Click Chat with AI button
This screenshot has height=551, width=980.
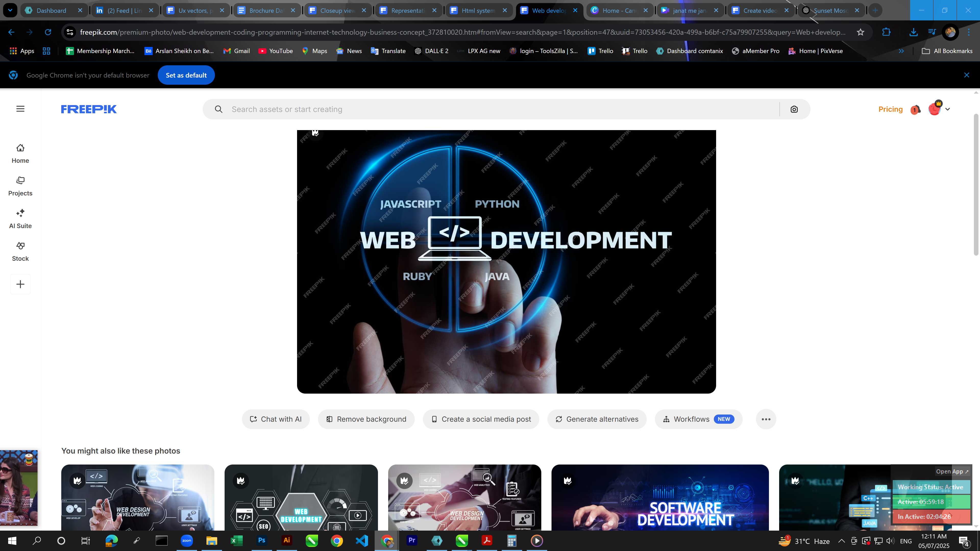pyautogui.click(x=276, y=419)
